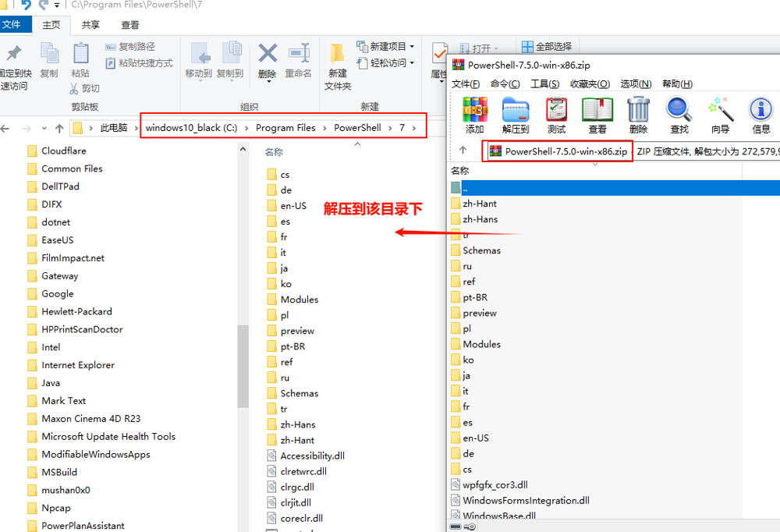This screenshot has height=532, width=780.
Task: Select the Modules folder in the WinRAR list
Action: (x=481, y=344)
